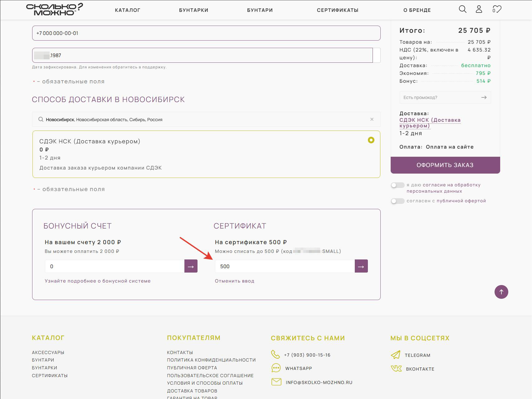Open Пользовательское соглашение link

point(210,376)
